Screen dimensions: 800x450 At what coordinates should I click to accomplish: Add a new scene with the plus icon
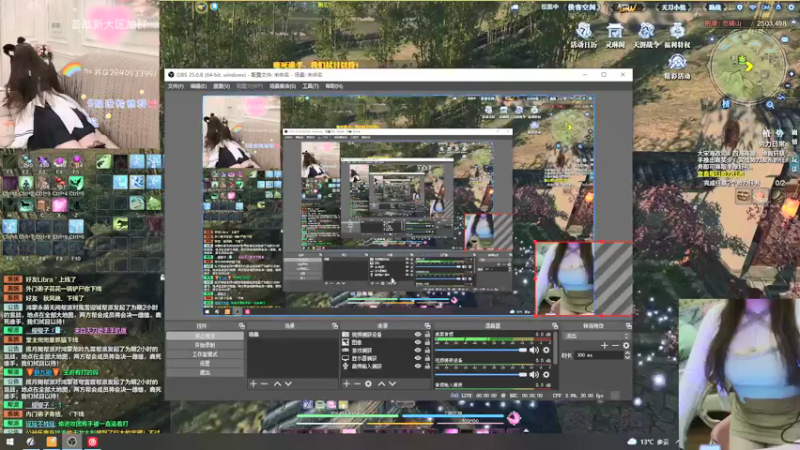coord(254,384)
